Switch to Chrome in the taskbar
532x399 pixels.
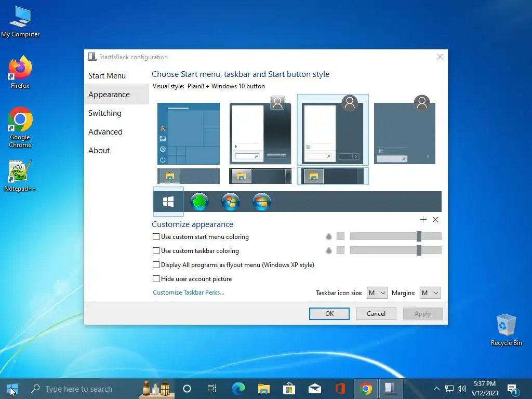tap(365, 389)
